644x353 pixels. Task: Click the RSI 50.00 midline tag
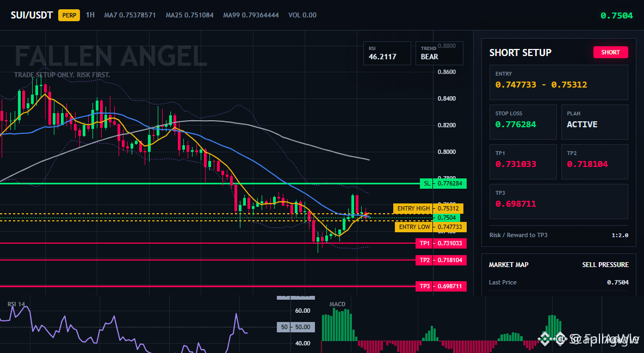tap(296, 327)
